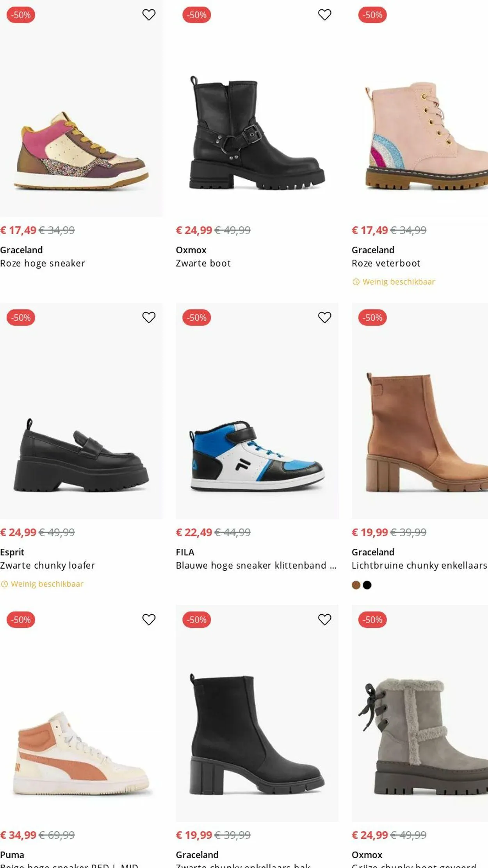
Task: Open the Oxmox Zwarte boot image
Action: coord(257,133)
